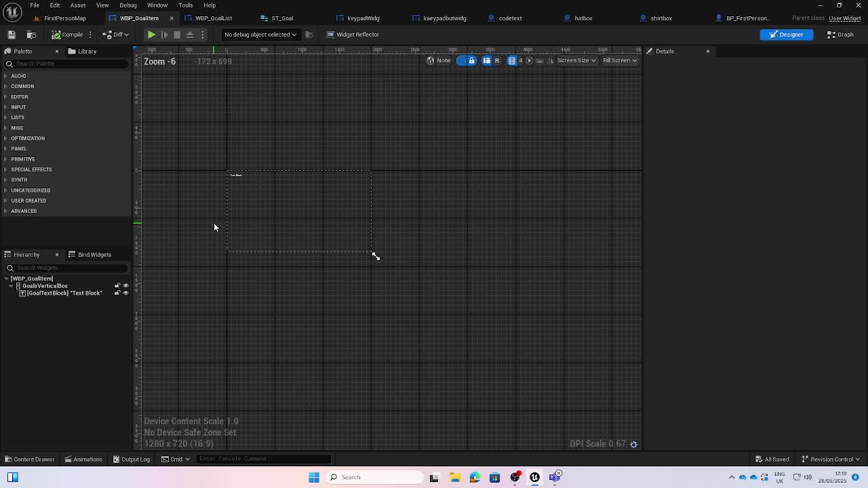The width and height of the screenshot is (868, 488).
Task: Open the Asset menu
Action: coord(78,5)
